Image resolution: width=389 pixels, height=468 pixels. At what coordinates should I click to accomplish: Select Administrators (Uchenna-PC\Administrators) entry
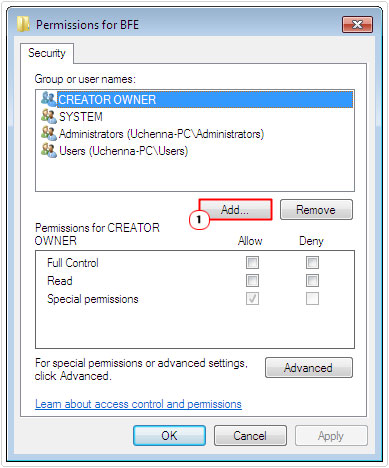(161, 134)
